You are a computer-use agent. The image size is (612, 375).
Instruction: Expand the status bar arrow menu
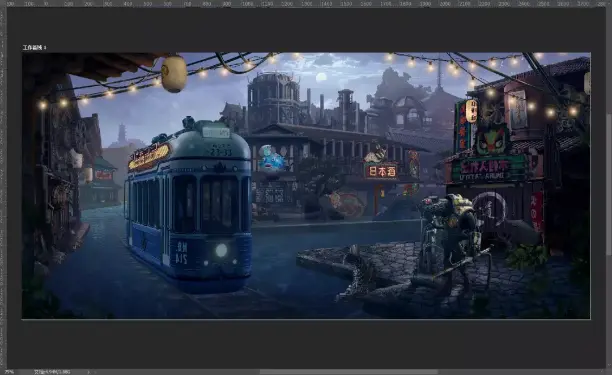(89, 372)
